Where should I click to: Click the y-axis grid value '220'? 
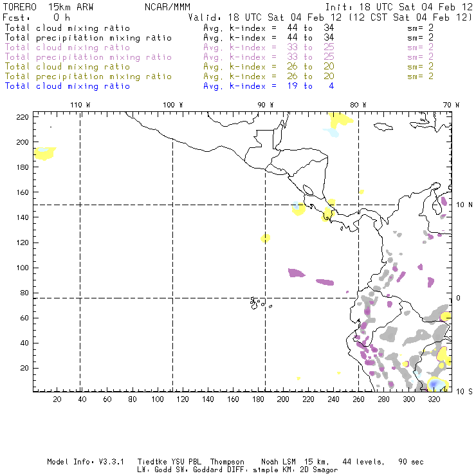pyautogui.click(x=23, y=117)
